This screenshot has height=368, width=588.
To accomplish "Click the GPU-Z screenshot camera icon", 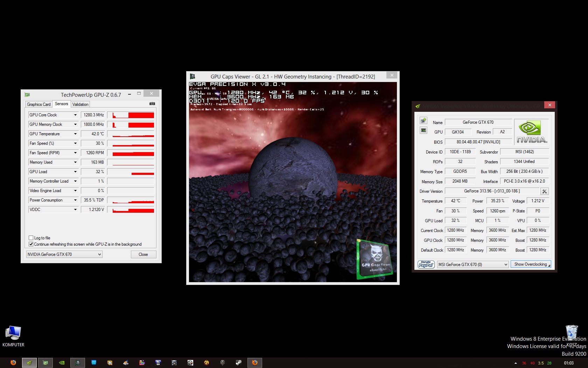I will (x=152, y=104).
